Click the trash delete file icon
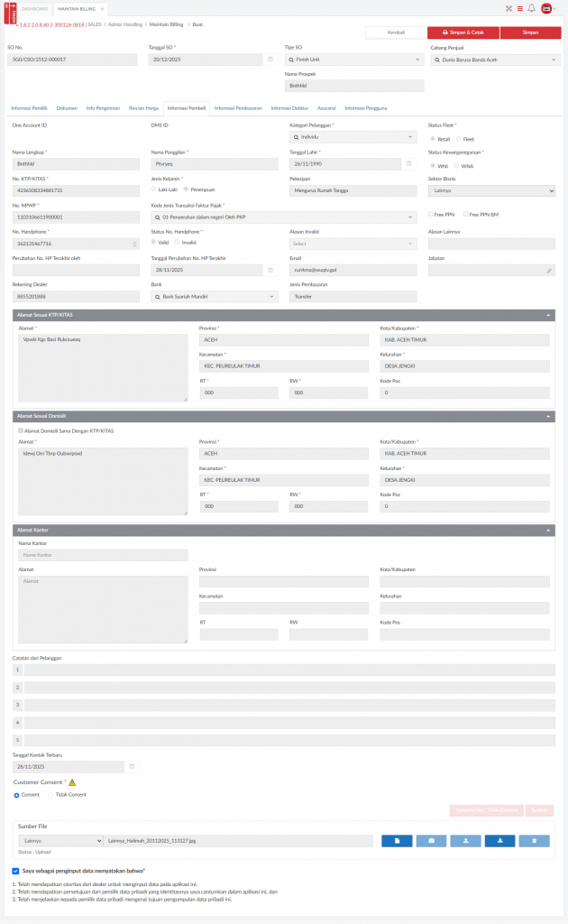This screenshot has height=924, width=568. pos(534,840)
